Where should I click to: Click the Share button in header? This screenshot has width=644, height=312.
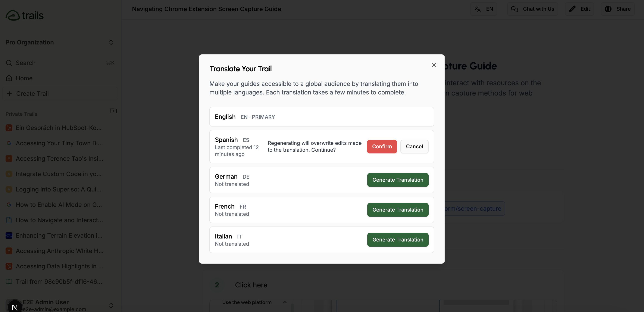coord(618,9)
